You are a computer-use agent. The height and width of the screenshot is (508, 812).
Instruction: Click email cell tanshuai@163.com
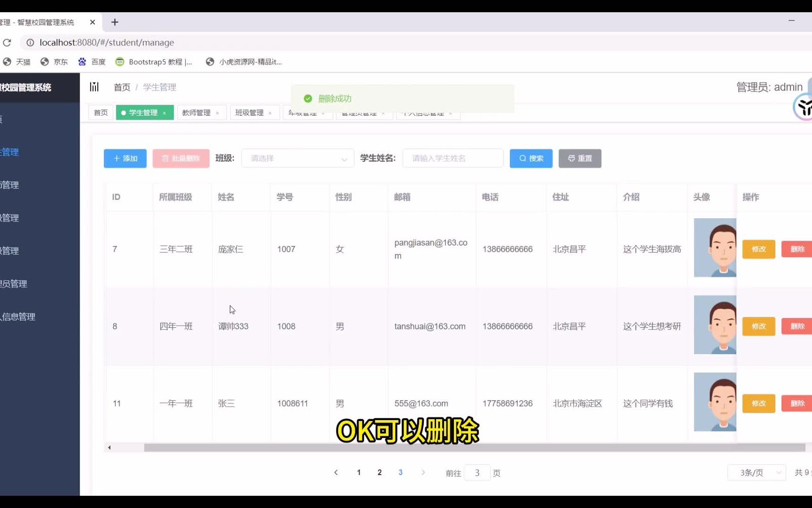coord(430,326)
